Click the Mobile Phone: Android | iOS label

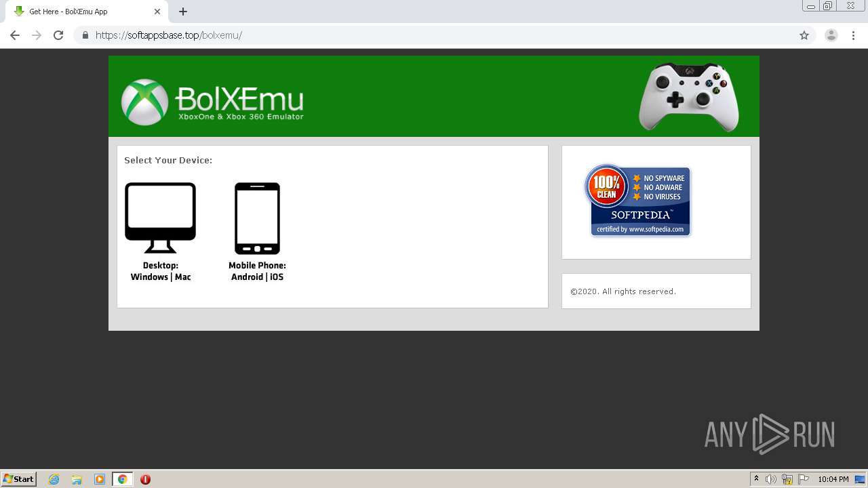pyautogui.click(x=257, y=271)
